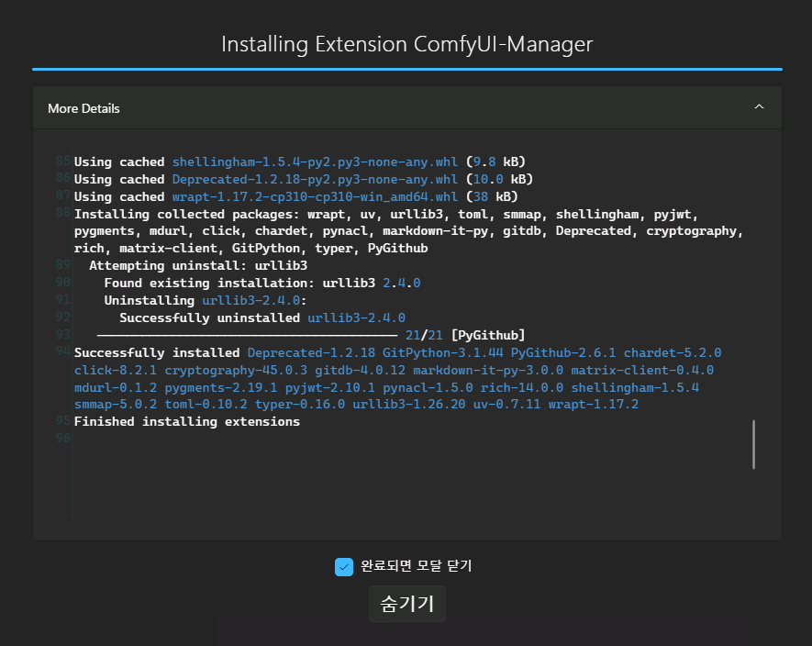812x646 pixels.
Task: Toggle the 완료되면 모달 닫기 checkbox
Action: tap(344, 567)
